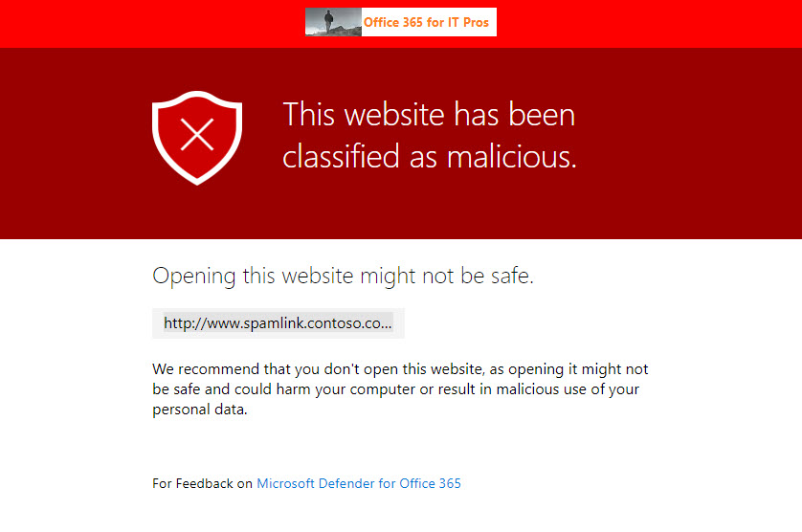
Task: Click the "Office 365 for IT Pros" logo text
Action: [426, 22]
